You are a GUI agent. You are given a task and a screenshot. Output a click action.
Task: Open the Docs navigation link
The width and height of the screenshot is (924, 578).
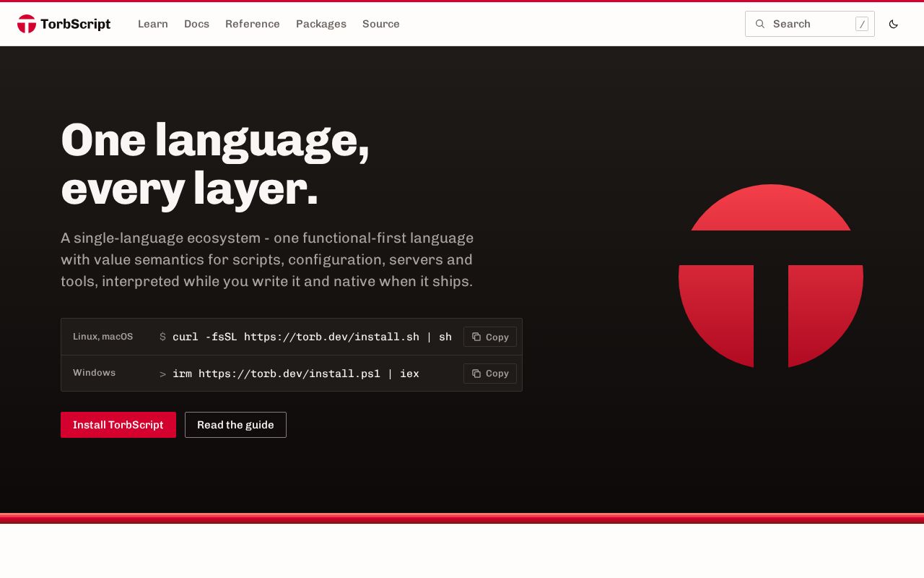196,24
